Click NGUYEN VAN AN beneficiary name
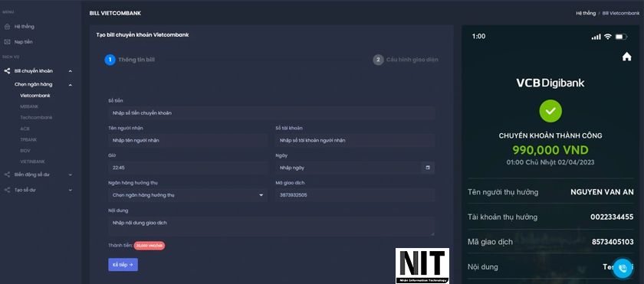 (x=602, y=192)
